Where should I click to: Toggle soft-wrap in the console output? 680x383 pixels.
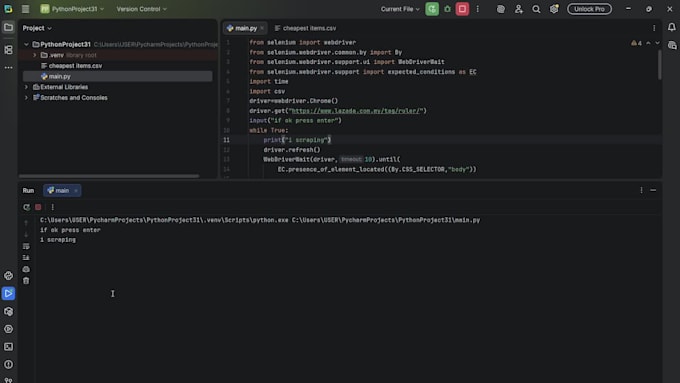[x=26, y=246]
